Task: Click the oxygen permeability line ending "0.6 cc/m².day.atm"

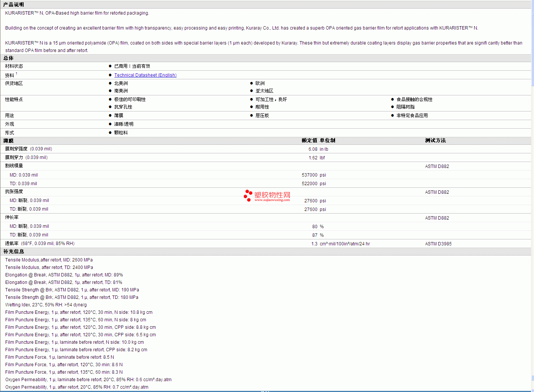Action: pyautogui.click(x=89, y=380)
